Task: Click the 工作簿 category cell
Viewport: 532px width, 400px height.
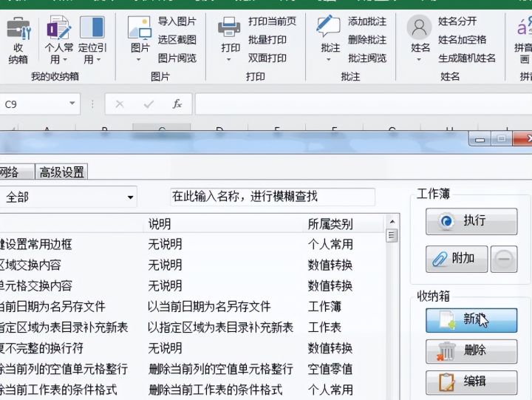Action: tap(324, 307)
